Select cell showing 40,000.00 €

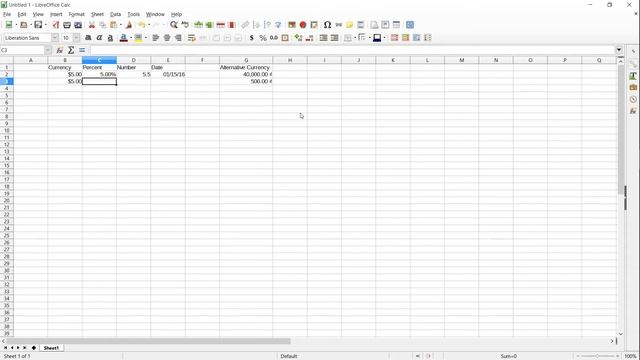click(246, 74)
